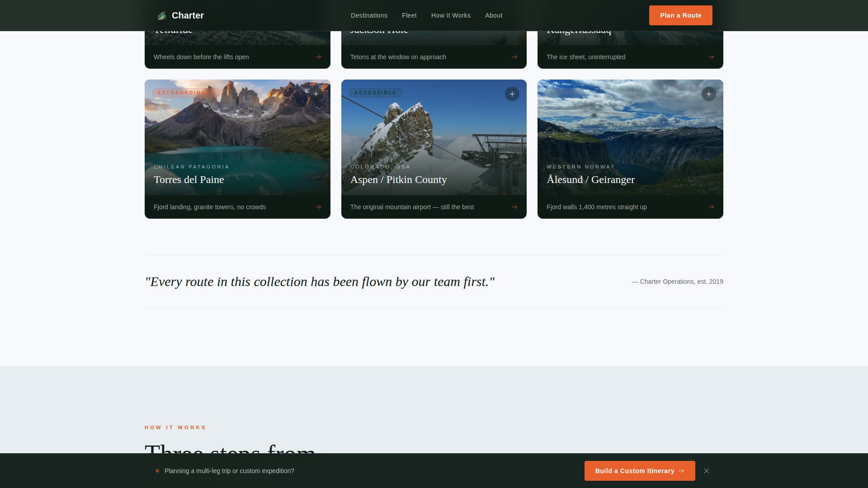
Task: Click the arrow next to "The ice sheet, uninterrupted"
Action: (x=711, y=57)
